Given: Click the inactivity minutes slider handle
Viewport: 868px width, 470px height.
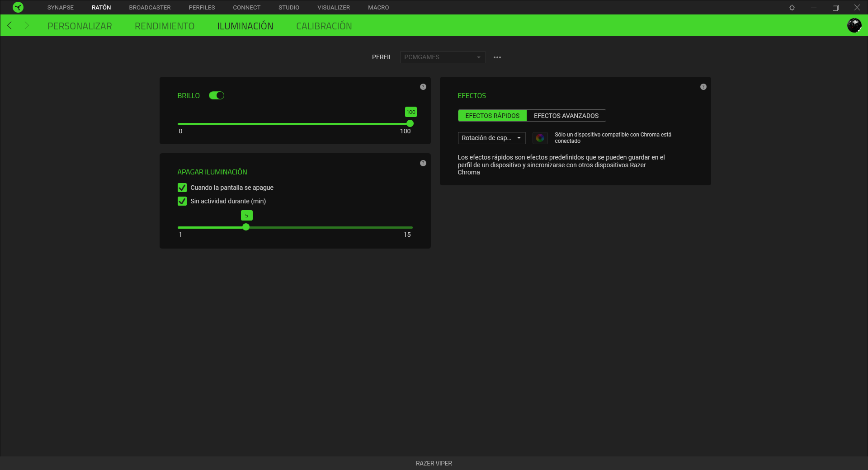Looking at the screenshot, I should (246, 227).
